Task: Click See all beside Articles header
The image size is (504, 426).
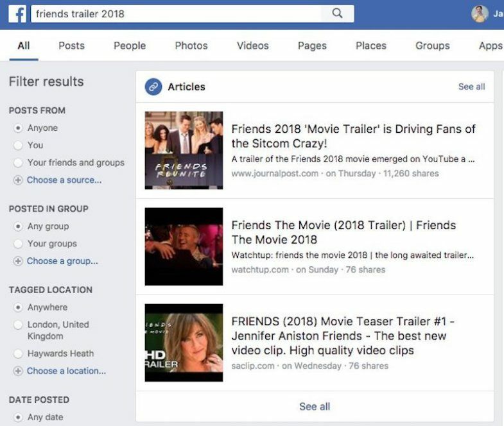Action: click(x=471, y=87)
